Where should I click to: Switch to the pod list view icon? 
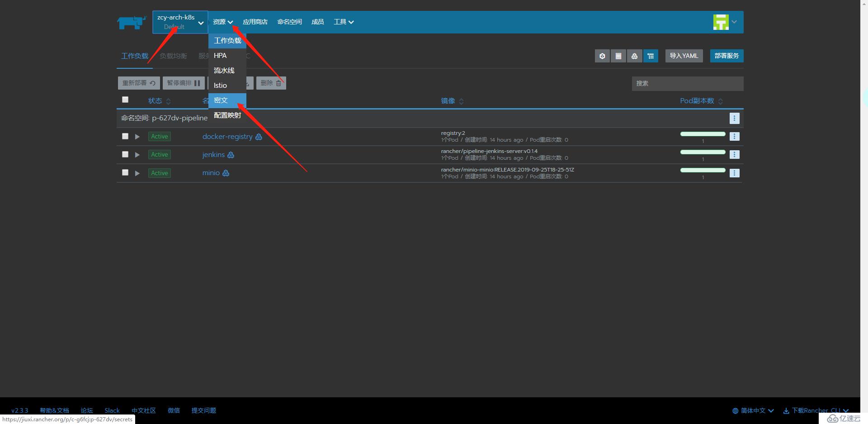pos(602,56)
